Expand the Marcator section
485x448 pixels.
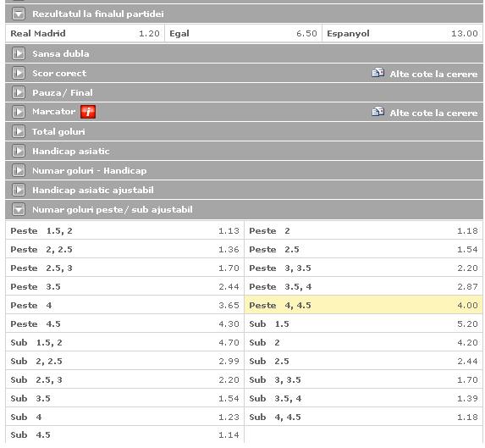tap(19, 112)
